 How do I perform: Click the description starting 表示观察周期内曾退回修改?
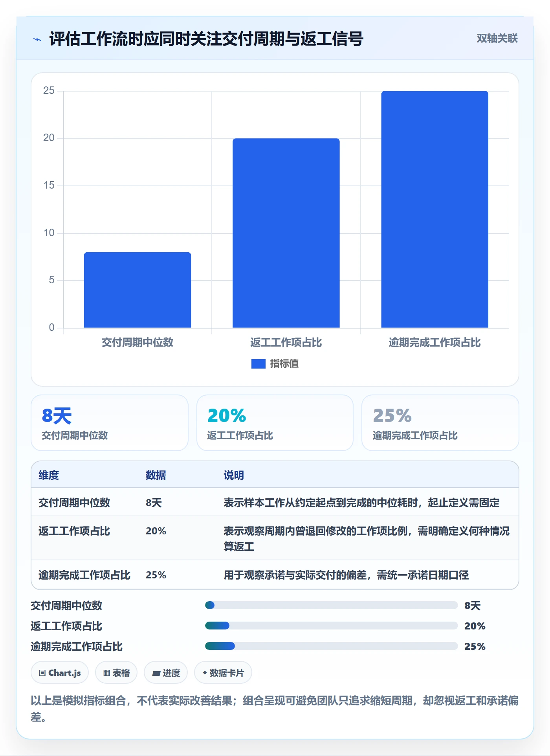point(367,539)
